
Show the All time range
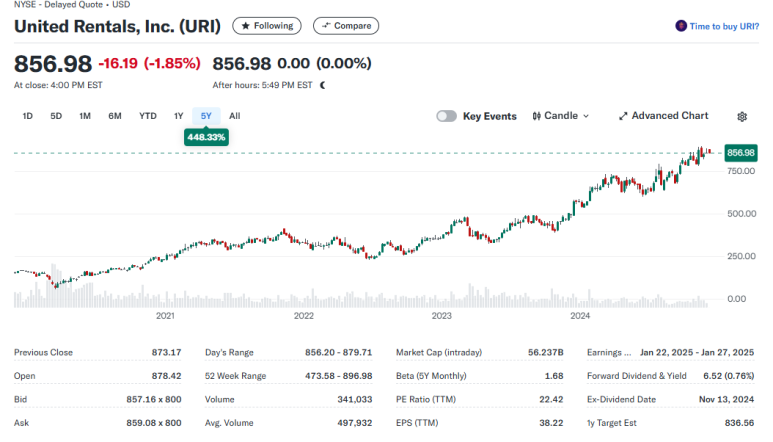point(235,116)
